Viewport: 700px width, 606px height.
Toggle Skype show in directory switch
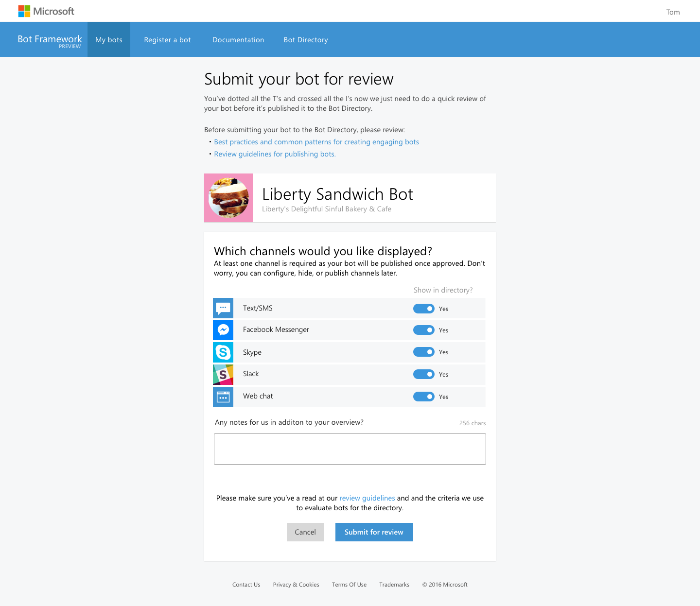pos(424,352)
